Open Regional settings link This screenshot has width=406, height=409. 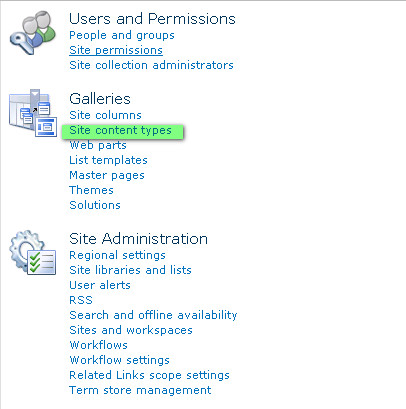[117, 255]
